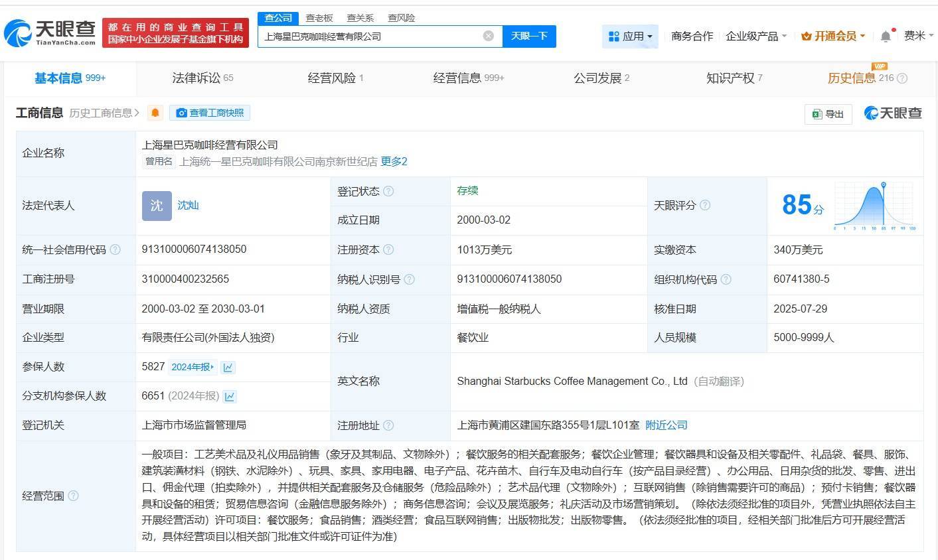Click the 附近公司 link
Viewport: 938px width, 560px height.
pyautogui.click(x=666, y=425)
